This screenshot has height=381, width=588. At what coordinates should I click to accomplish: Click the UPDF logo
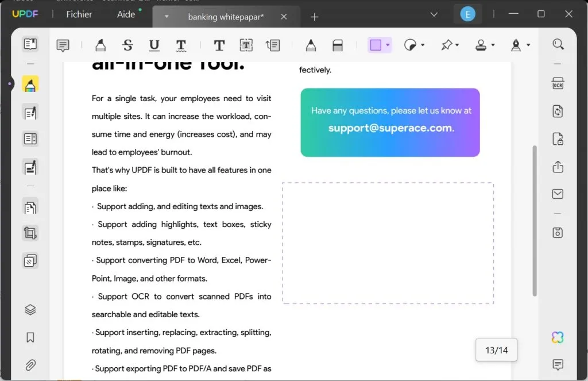pos(25,14)
